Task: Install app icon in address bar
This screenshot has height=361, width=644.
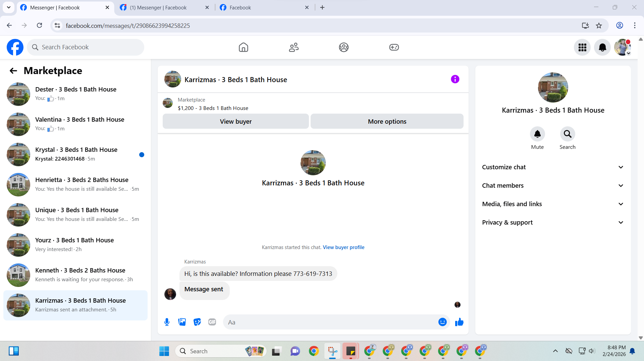Action: click(x=585, y=25)
